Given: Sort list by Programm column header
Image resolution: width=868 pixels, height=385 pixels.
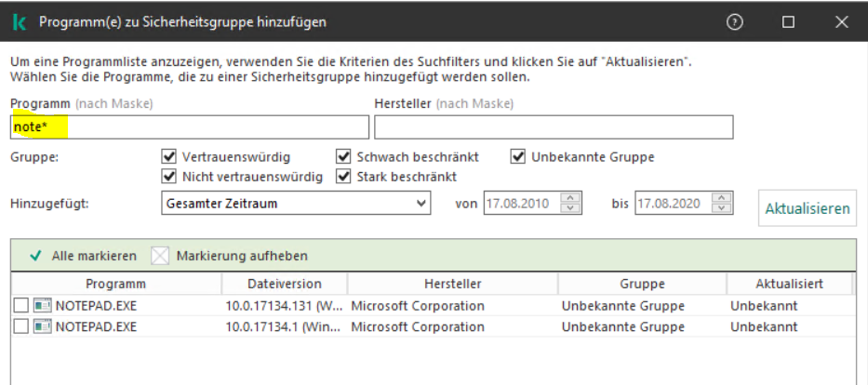Looking at the screenshot, I should [x=115, y=284].
